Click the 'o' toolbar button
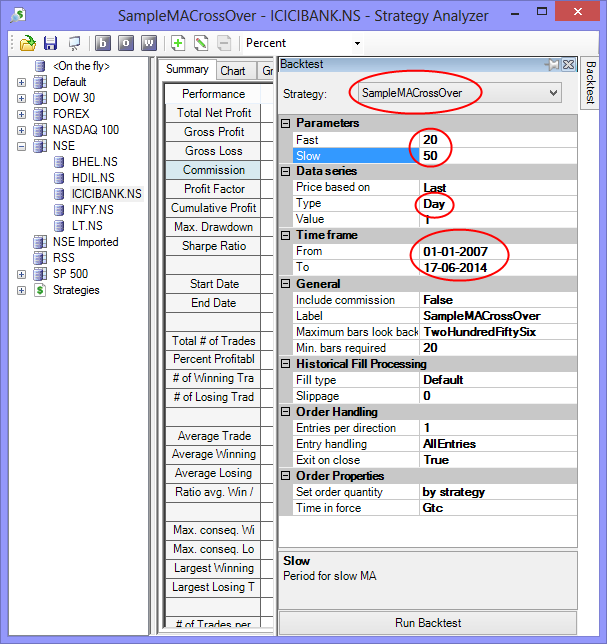The width and height of the screenshot is (607, 644). (x=126, y=43)
